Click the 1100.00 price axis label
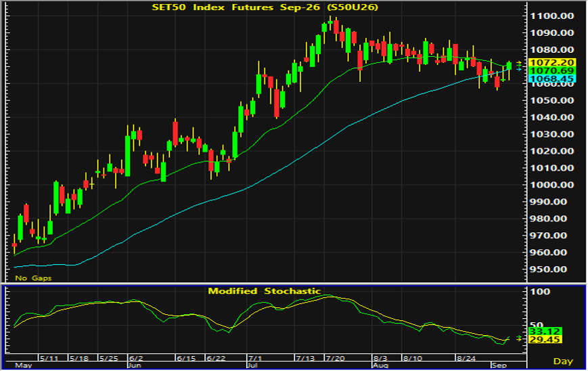Image resolution: width=588 pixels, height=371 pixels. click(551, 16)
